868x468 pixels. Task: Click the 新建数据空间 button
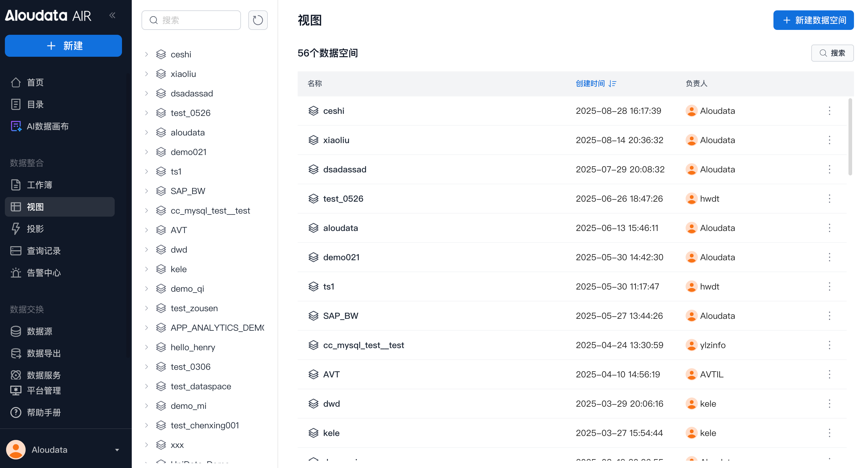click(813, 20)
